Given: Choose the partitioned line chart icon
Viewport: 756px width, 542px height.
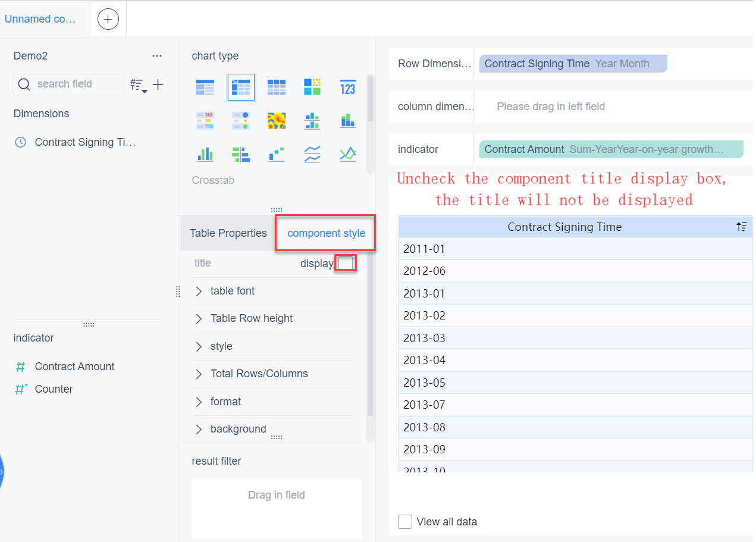Looking at the screenshot, I should coord(312,155).
